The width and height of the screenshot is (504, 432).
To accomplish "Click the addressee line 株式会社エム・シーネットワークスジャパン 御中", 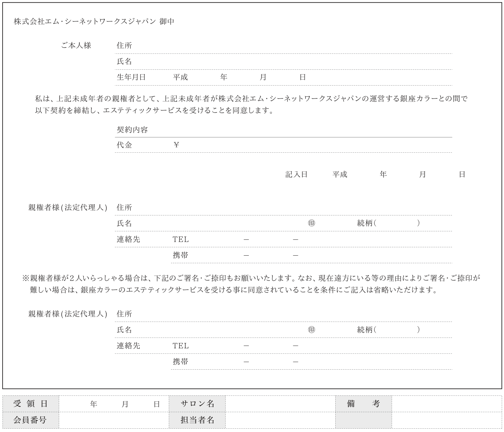I will tap(94, 22).
